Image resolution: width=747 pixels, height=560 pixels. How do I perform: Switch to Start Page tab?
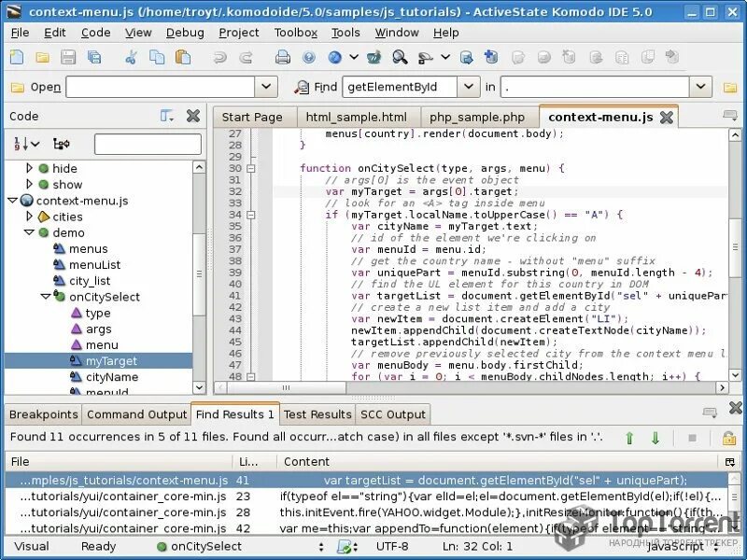[252, 118]
